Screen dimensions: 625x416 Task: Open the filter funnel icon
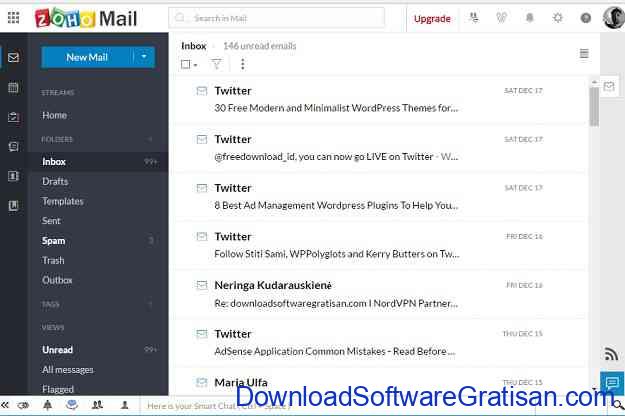coord(216,64)
